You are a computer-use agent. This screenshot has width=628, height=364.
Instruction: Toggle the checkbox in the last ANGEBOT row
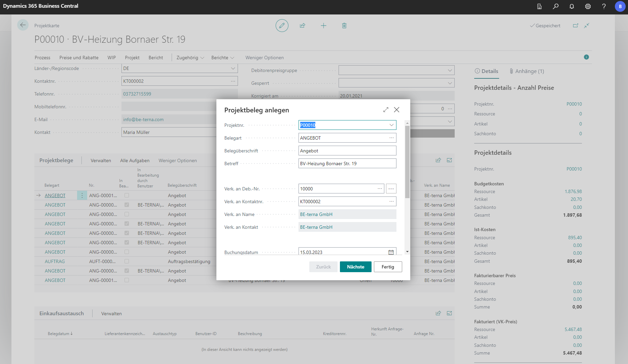pos(127,280)
